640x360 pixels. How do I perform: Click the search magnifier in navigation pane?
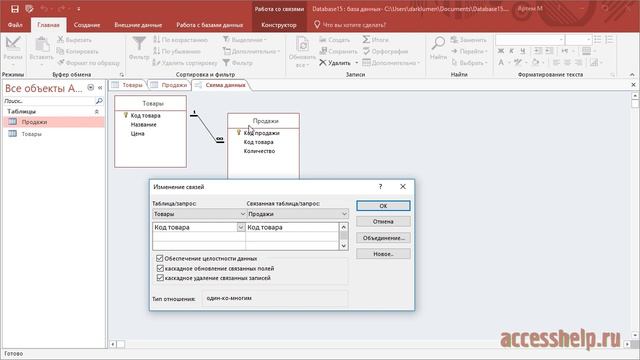coord(99,101)
